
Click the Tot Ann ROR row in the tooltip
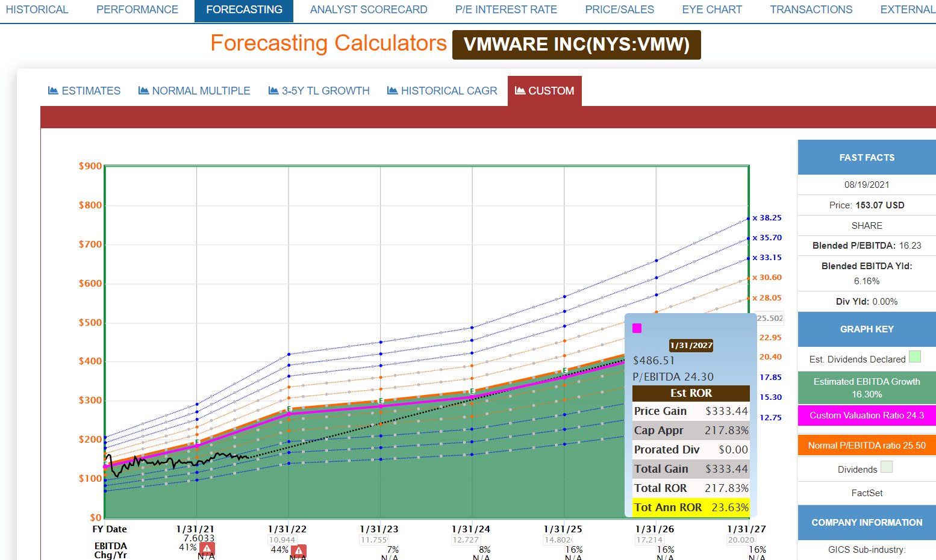690,507
